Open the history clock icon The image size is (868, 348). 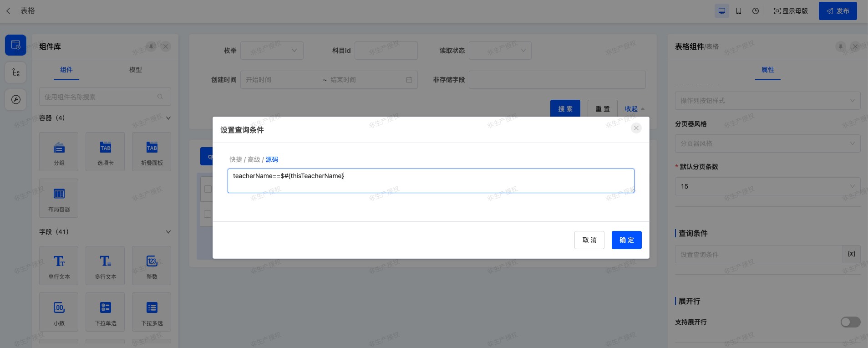756,11
